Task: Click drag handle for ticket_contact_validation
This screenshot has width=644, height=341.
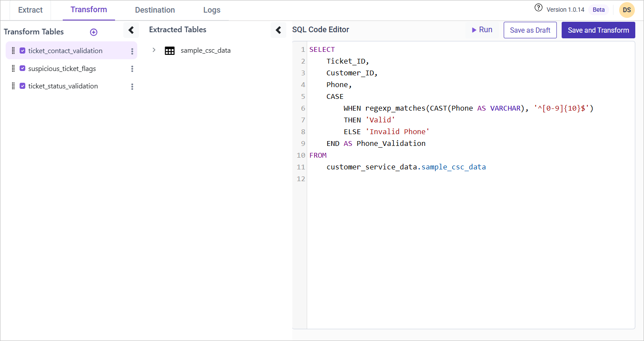Action: click(13, 51)
